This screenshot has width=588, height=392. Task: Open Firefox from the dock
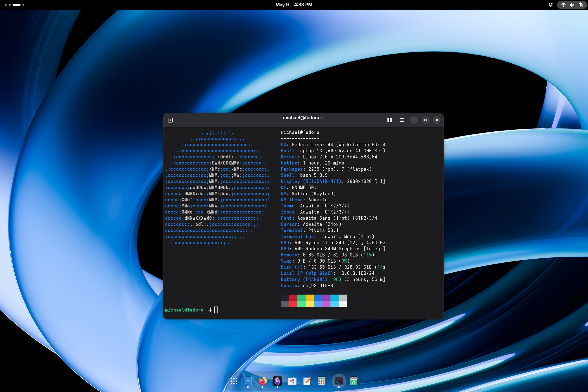(x=262, y=381)
